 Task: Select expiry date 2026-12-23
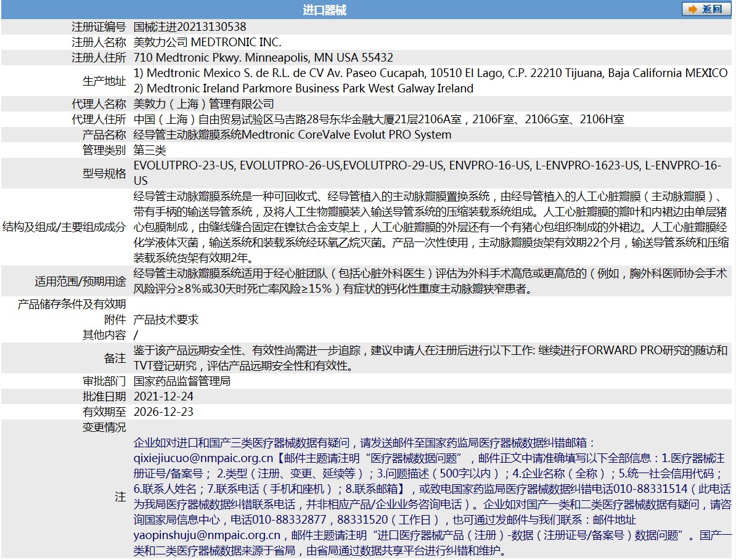(163, 412)
